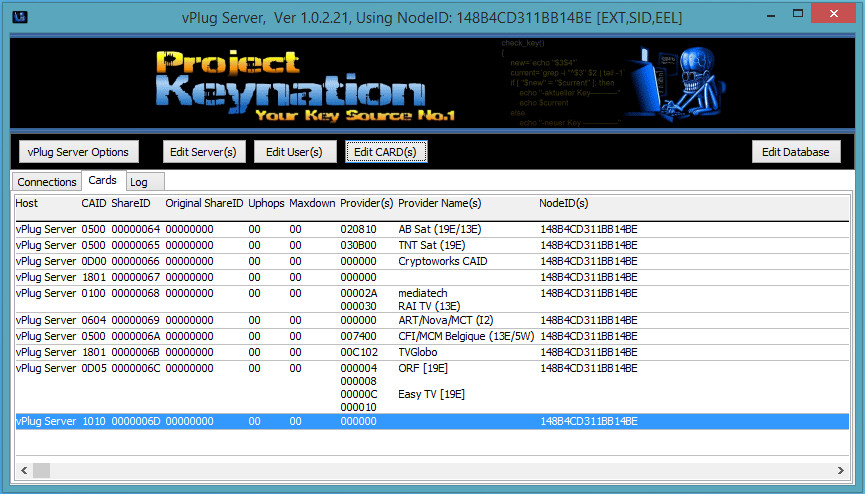Click the RAI TV (13E) provider entry
The width and height of the screenshot is (865, 494).
(x=429, y=306)
